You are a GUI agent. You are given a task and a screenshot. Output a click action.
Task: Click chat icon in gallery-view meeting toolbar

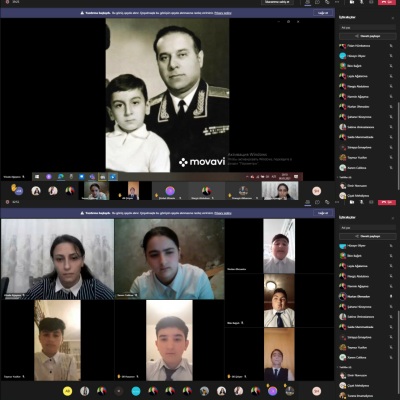(317, 202)
